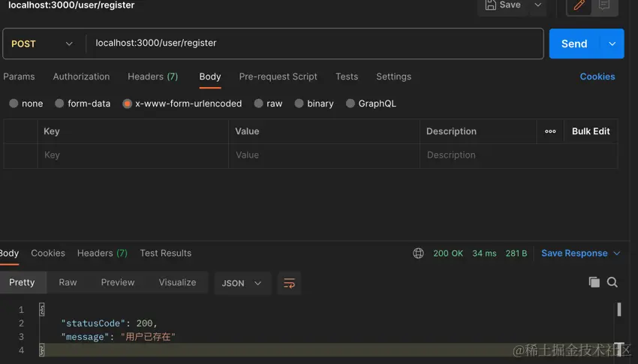Image resolution: width=638 pixels, height=364 pixels.
Task: Open response search magnifier icon
Action: pyautogui.click(x=612, y=282)
